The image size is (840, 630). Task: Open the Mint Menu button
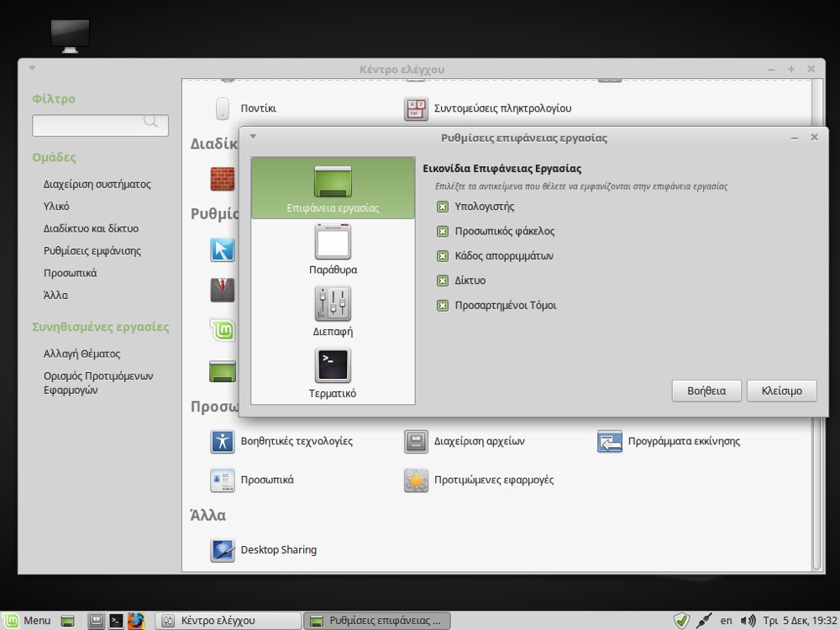tap(27, 621)
